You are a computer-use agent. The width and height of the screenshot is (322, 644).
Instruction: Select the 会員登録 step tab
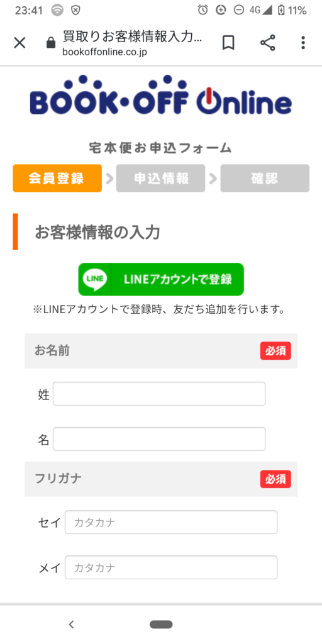pyautogui.click(x=57, y=178)
